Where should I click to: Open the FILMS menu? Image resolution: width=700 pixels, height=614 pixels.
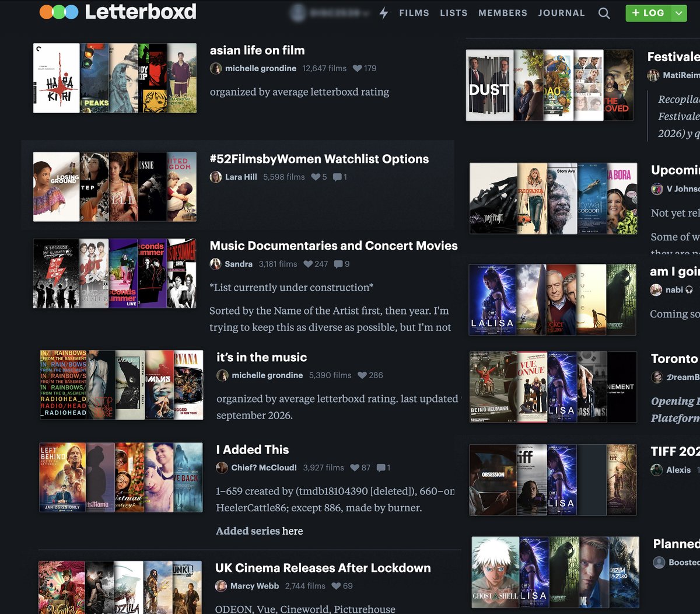[414, 13]
